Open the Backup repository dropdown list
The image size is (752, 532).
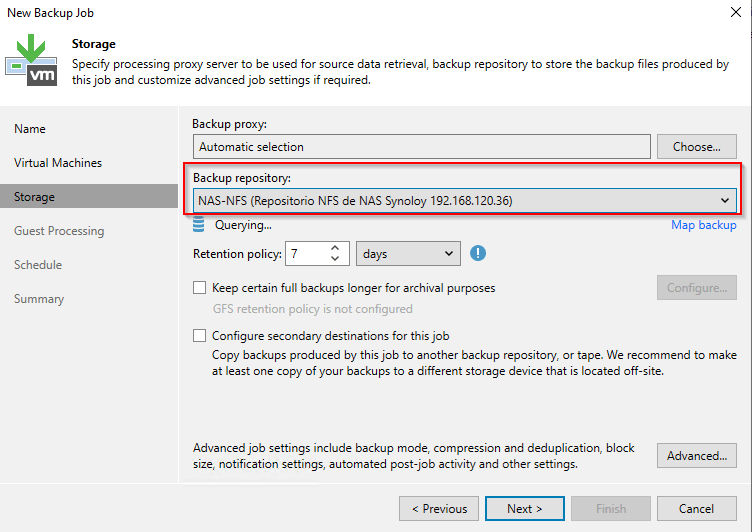tap(725, 201)
